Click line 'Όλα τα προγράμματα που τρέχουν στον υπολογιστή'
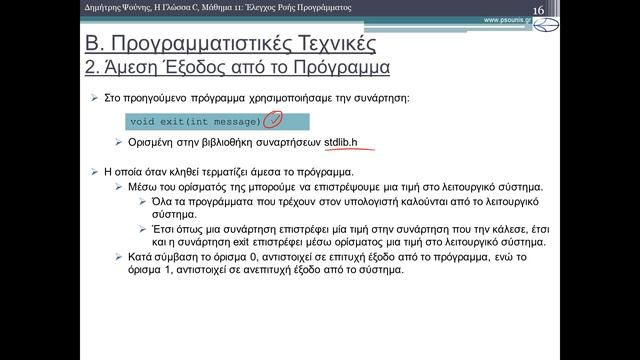Viewport: 640px width, 360px height. tap(345, 202)
